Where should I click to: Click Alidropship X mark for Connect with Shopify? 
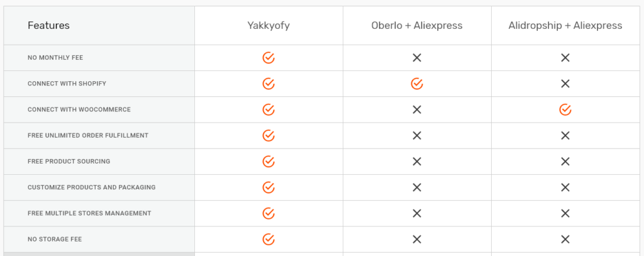pyautogui.click(x=565, y=84)
